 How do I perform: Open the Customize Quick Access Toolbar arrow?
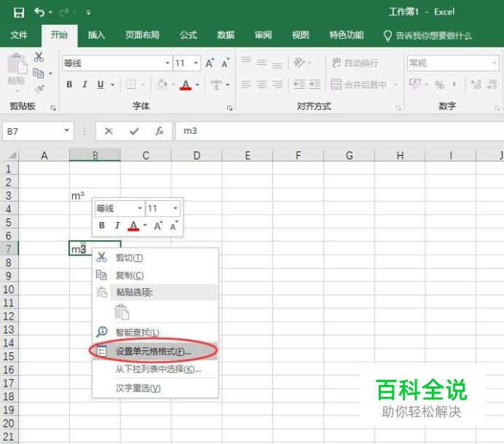point(88,12)
